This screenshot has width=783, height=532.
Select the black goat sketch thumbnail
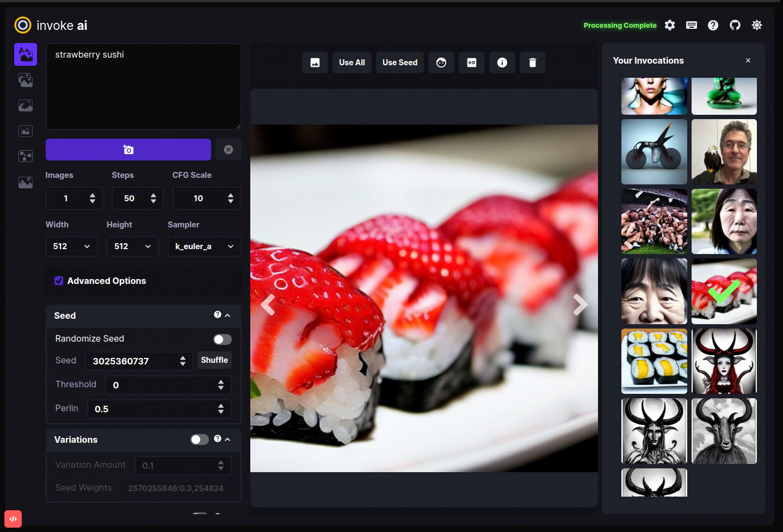(724, 431)
